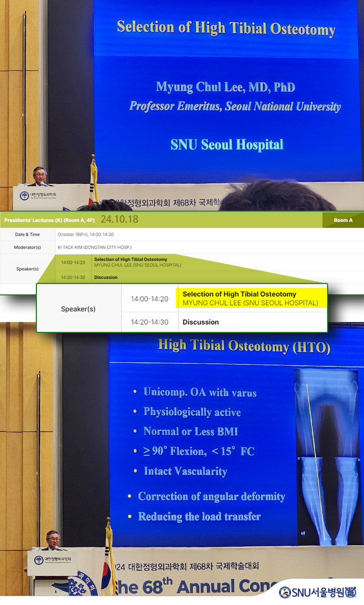Viewport: 364px width, 605px height.
Task: Click 'October 18(Fri), 14:00-14:30' cell
Action: [x=86, y=235]
